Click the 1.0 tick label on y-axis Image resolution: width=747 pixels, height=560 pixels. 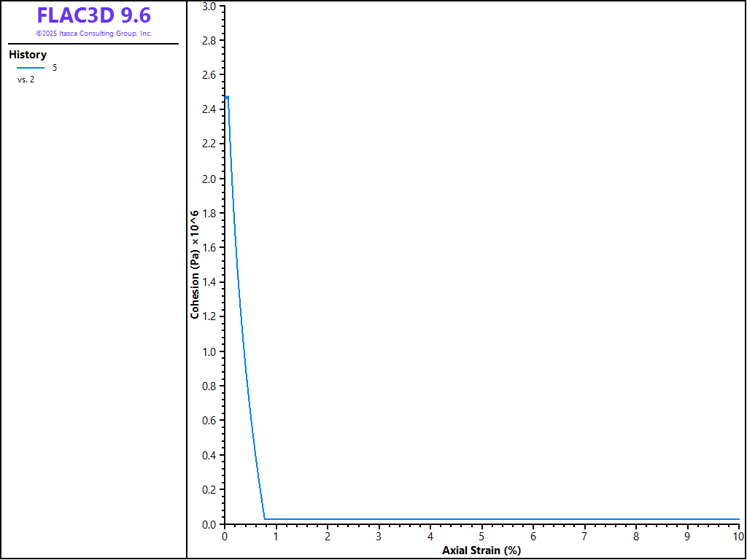(x=209, y=351)
